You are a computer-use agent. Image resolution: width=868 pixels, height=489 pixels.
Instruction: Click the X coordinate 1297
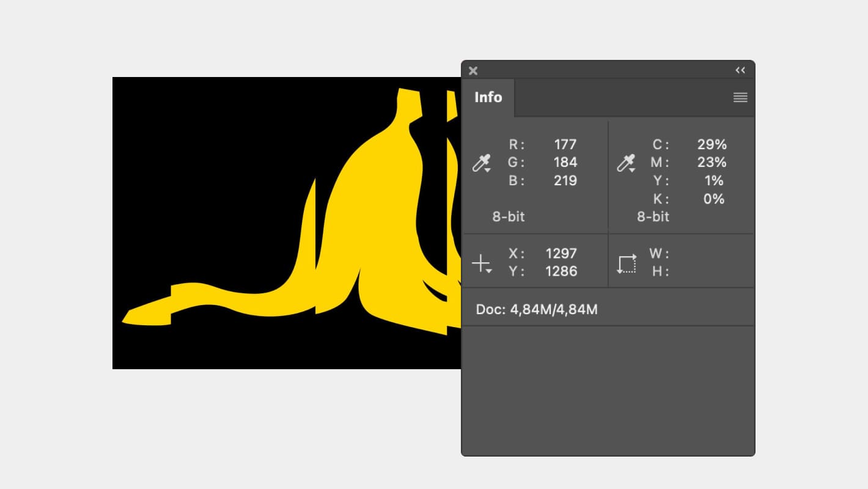(561, 253)
